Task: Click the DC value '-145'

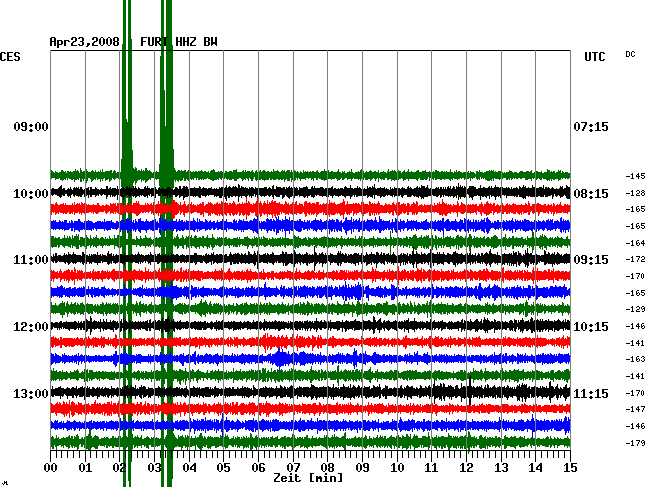Action: click(635, 176)
